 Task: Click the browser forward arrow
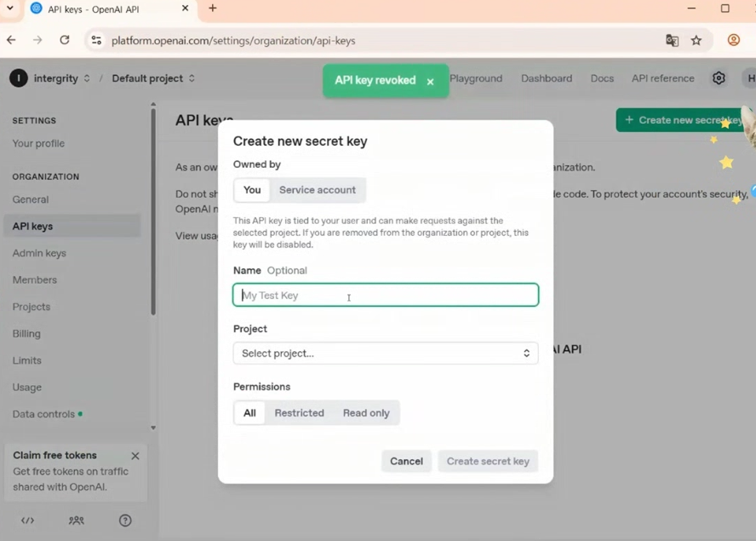37,40
